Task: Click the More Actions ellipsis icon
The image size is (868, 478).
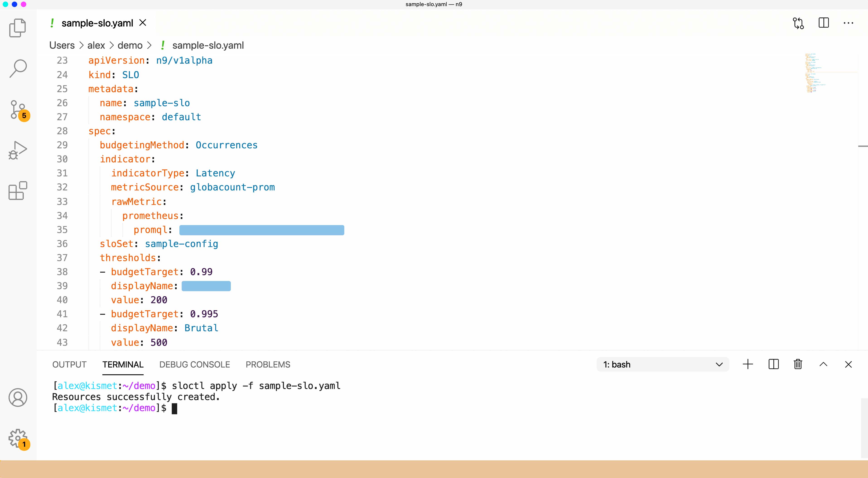Action: pyautogui.click(x=849, y=23)
